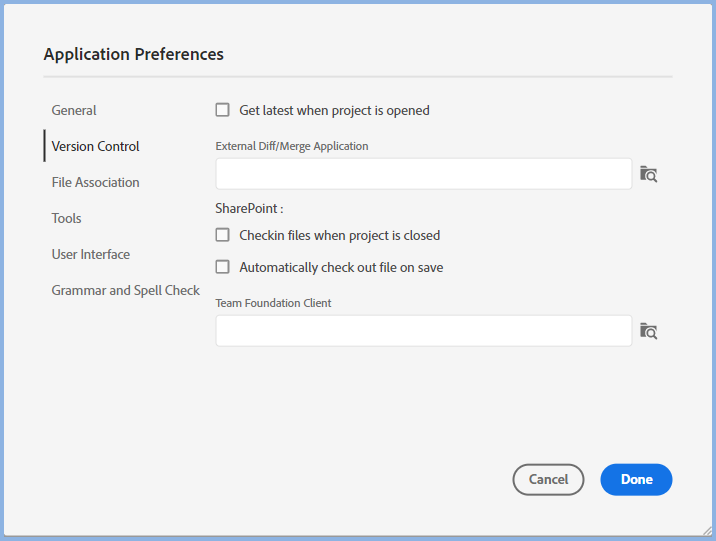Click the Cancel button

pyautogui.click(x=548, y=480)
